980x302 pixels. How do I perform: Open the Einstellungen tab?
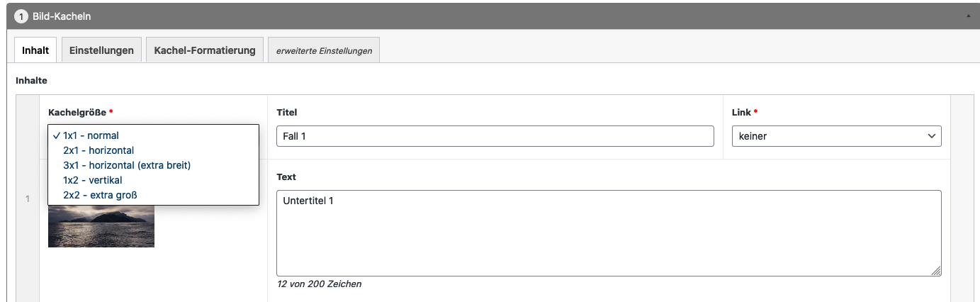click(x=101, y=50)
